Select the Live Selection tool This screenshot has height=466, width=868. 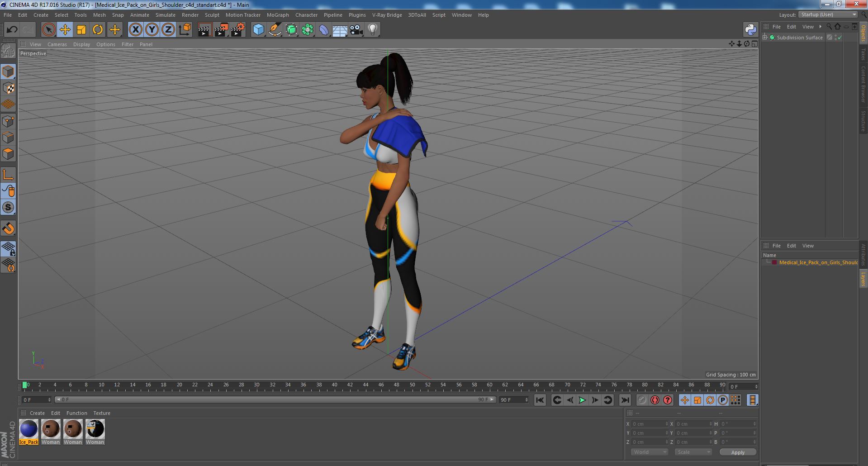click(48, 30)
